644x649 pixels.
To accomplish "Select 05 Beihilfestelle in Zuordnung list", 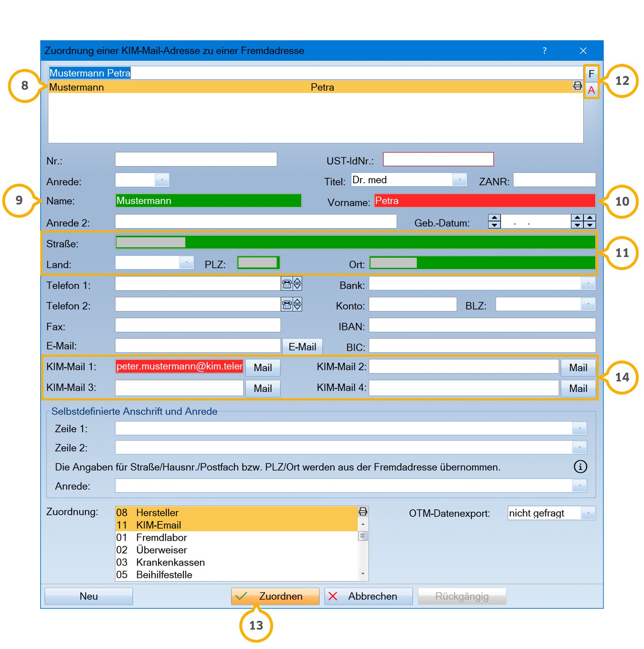I will (236, 575).
